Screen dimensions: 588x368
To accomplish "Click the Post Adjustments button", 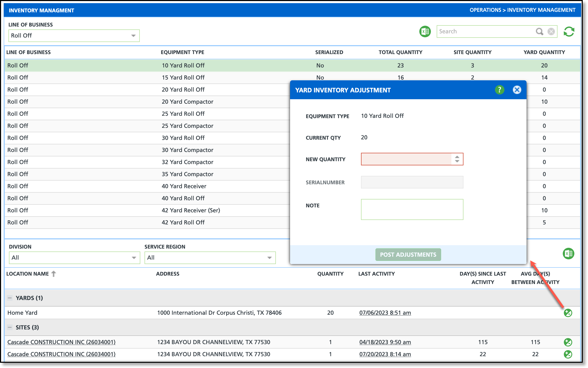I will point(408,255).
